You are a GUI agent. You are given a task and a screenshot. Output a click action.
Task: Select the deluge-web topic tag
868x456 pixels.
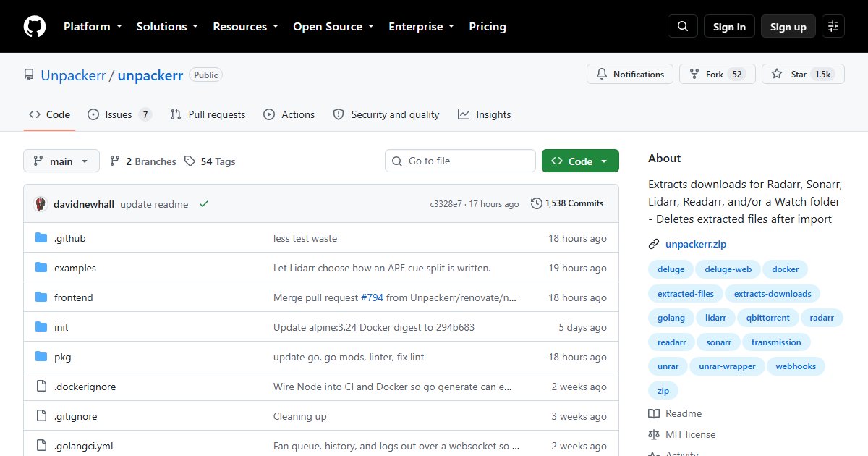point(728,269)
